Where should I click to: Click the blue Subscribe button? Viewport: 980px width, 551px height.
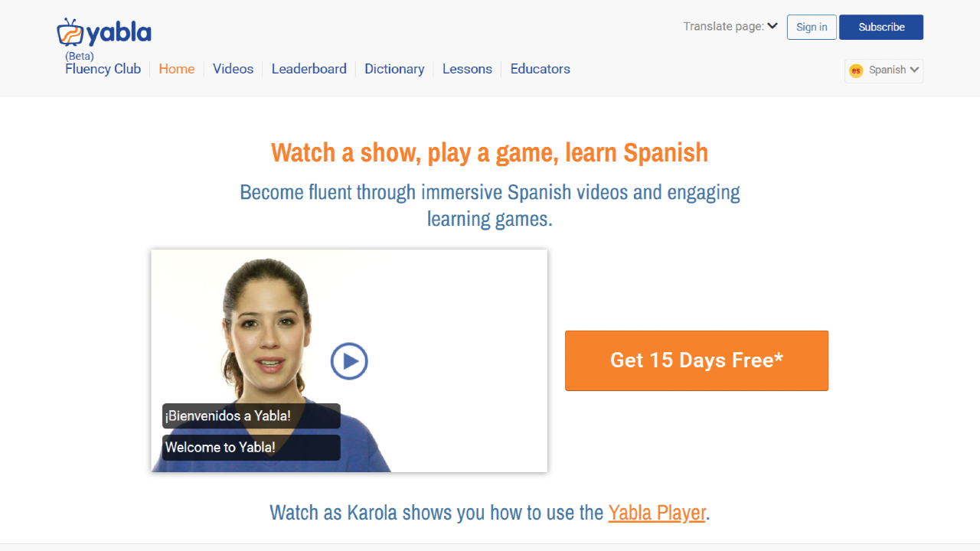point(881,27)
